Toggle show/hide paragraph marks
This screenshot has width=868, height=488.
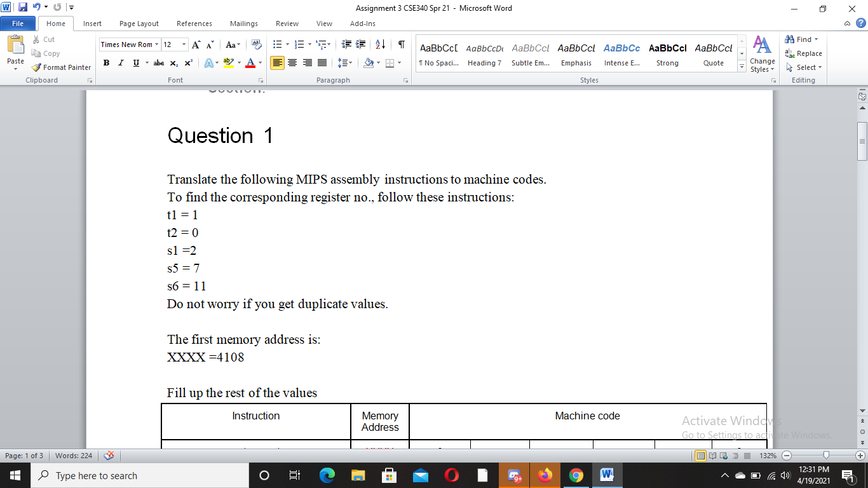pyautogui.click(x=400, y=44)
